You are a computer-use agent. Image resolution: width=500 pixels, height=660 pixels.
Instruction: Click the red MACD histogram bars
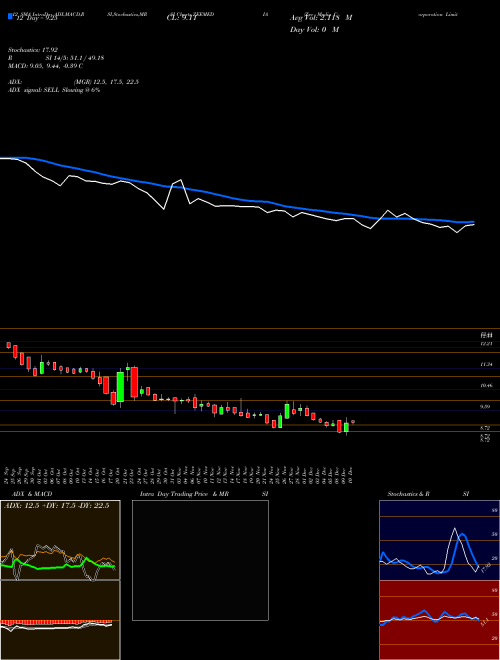click(56, 621)
